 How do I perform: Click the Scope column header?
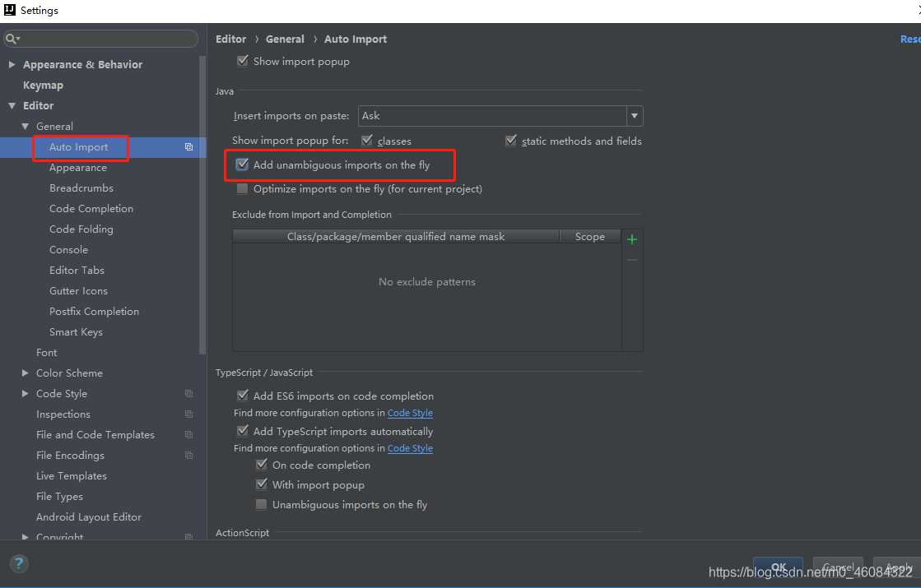[590, 236]
